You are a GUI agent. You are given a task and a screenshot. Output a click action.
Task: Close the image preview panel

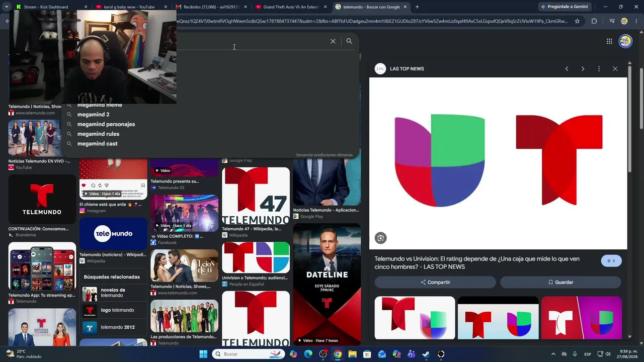click(615, 69)
